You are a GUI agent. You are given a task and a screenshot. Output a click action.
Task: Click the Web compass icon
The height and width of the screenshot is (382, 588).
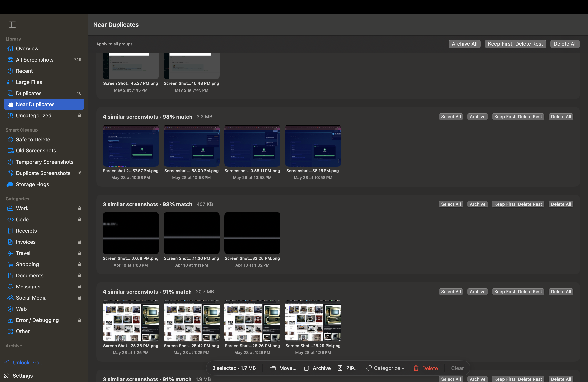coord(10,309)
